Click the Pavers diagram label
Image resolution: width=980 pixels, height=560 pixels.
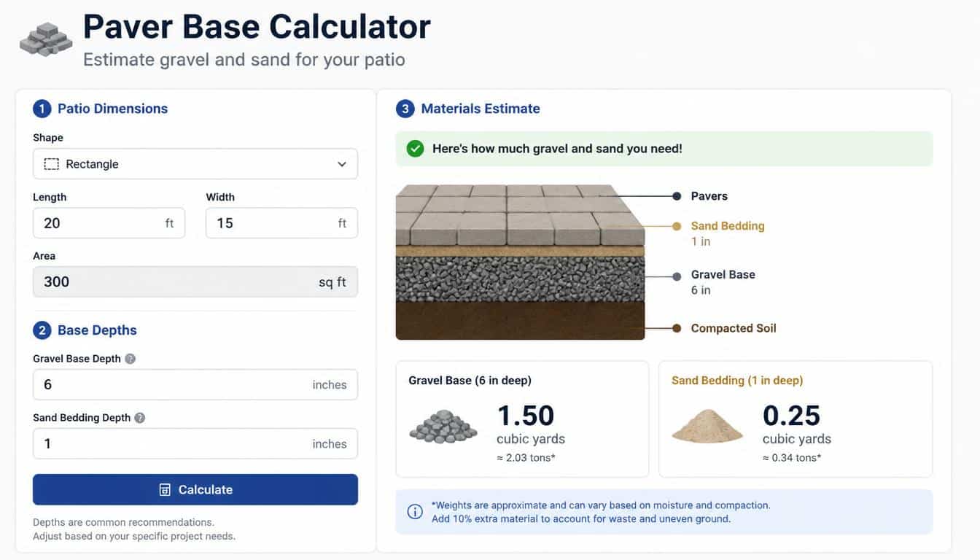[x=709, y=196]
